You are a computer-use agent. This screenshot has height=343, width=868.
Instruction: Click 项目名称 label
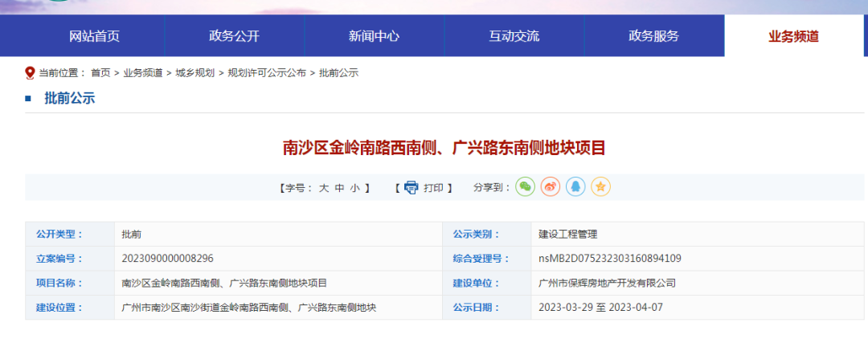59,284
